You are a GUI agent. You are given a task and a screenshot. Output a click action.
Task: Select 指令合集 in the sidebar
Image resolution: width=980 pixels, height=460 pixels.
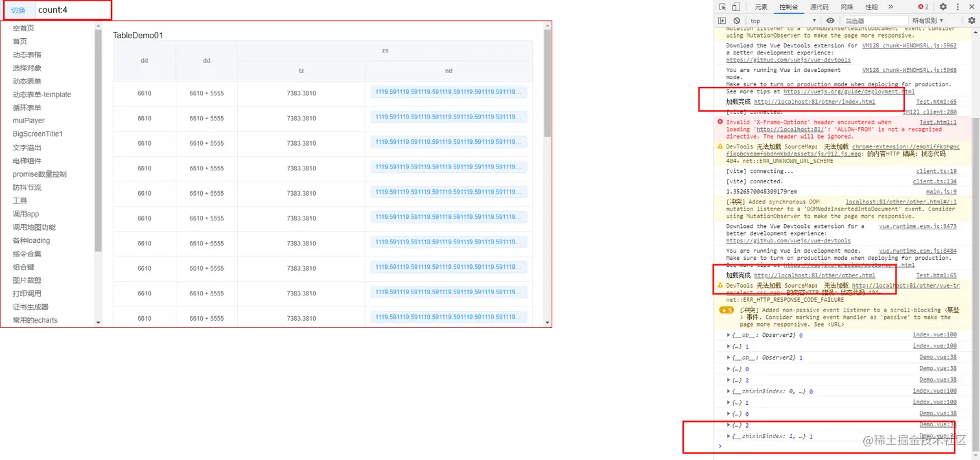pyautogui.click(x=27, y=254)
